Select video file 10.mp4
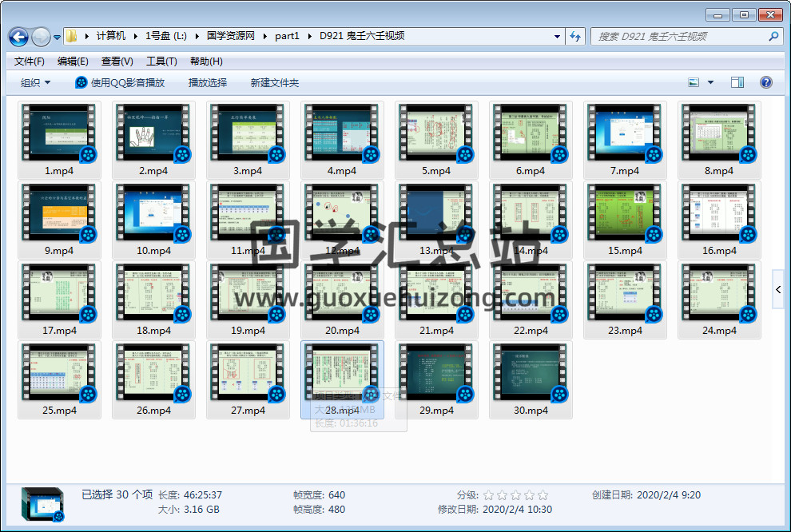The height and width of the screenshot is (532, 791). tap(153, 220)
